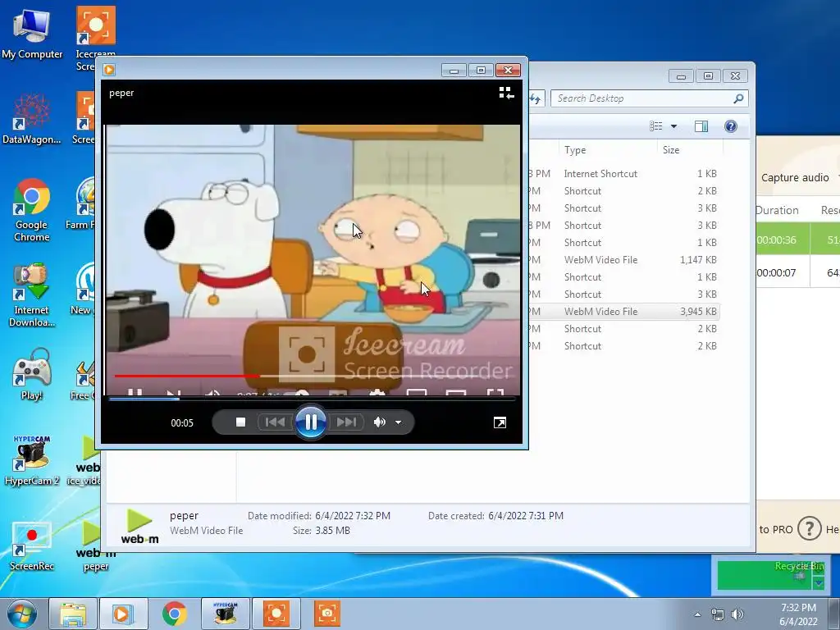This screenshot has height=630, width=840.
Task: Select the 00:00:07 recording row
Action: coord(797,272)
